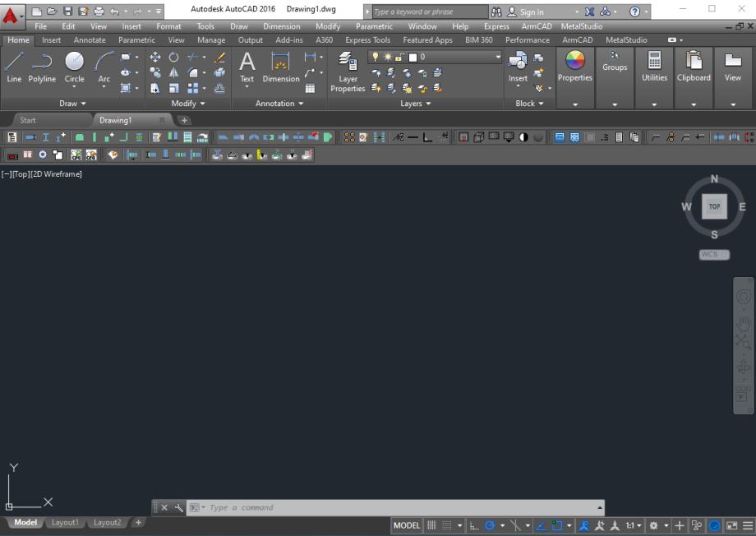Choose the multiline Text tool
Image resolution: width=756 pixels, height=536 pixels.
tap(247, 66)
